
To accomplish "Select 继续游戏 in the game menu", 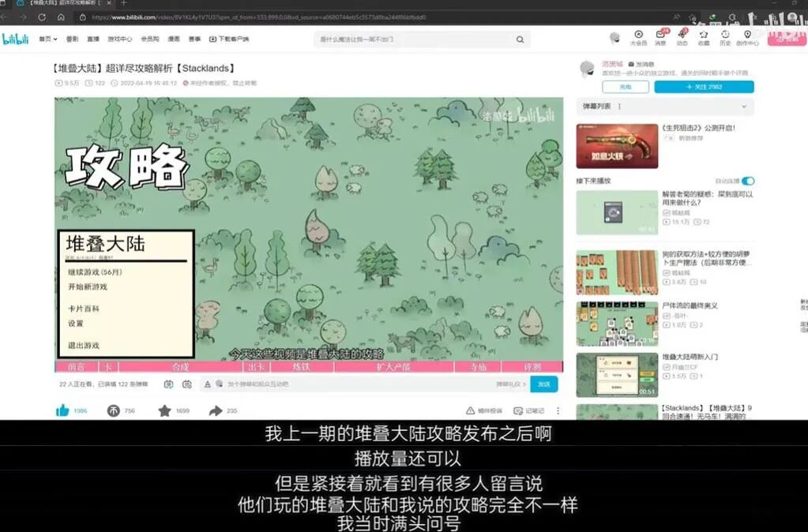I will tap(95, 272).
